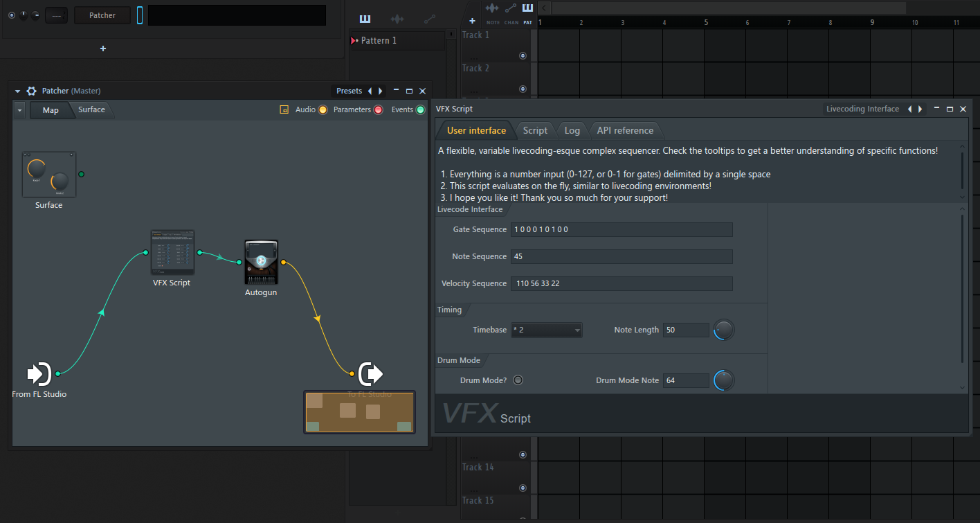980x523 pixels.
Task: Click the orange detach icon beside Audio
Action: [284, 109]
